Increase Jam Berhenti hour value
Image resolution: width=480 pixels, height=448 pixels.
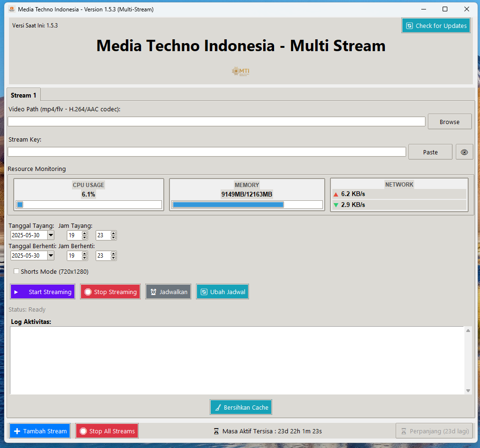click(84, 253)
